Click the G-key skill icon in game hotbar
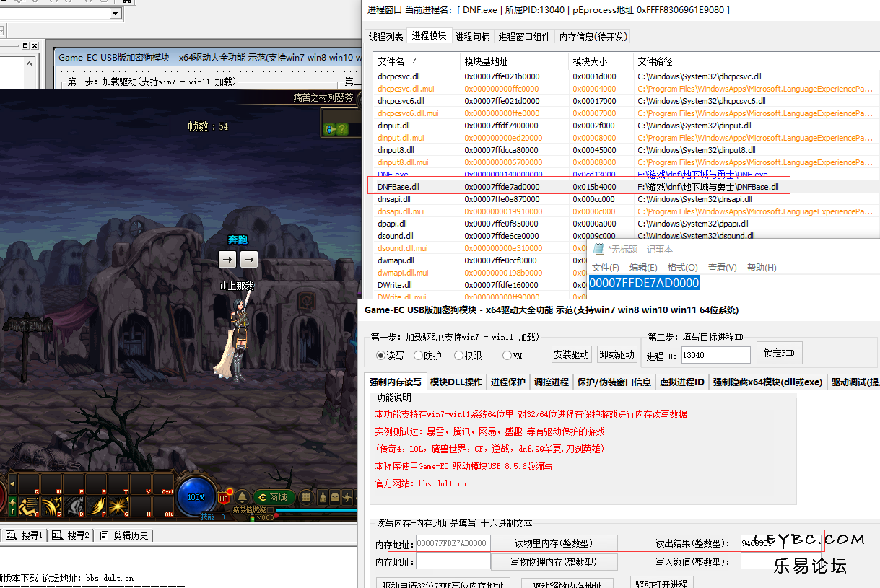The width and height of the screenshot is (880, 588). click(118, 506)
